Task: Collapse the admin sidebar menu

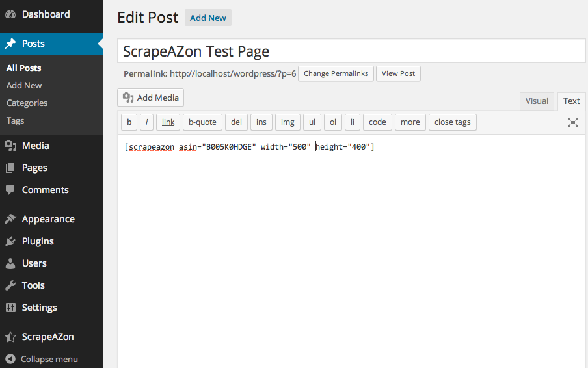Action: 42,359
